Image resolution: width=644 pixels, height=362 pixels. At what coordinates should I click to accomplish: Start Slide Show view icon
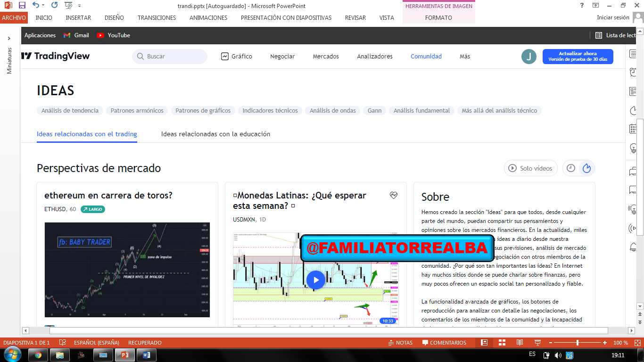point(537,343)
